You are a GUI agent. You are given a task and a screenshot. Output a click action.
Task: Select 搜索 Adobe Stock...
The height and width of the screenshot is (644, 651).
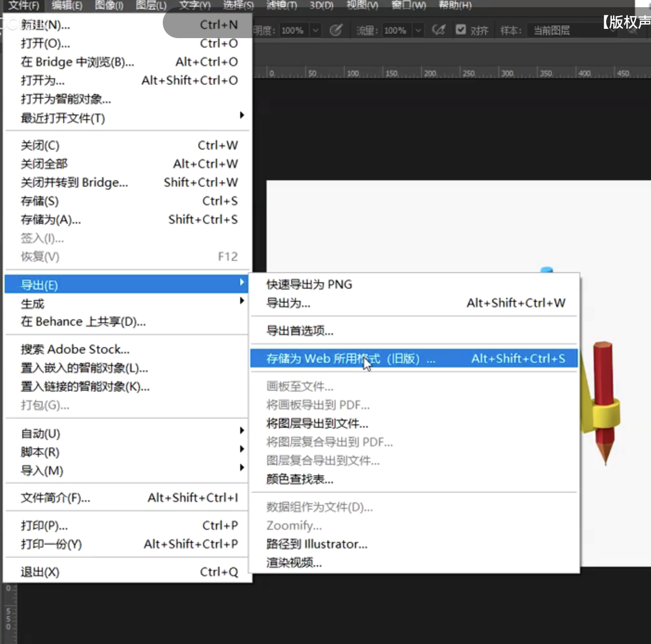(x=126, y=349)
